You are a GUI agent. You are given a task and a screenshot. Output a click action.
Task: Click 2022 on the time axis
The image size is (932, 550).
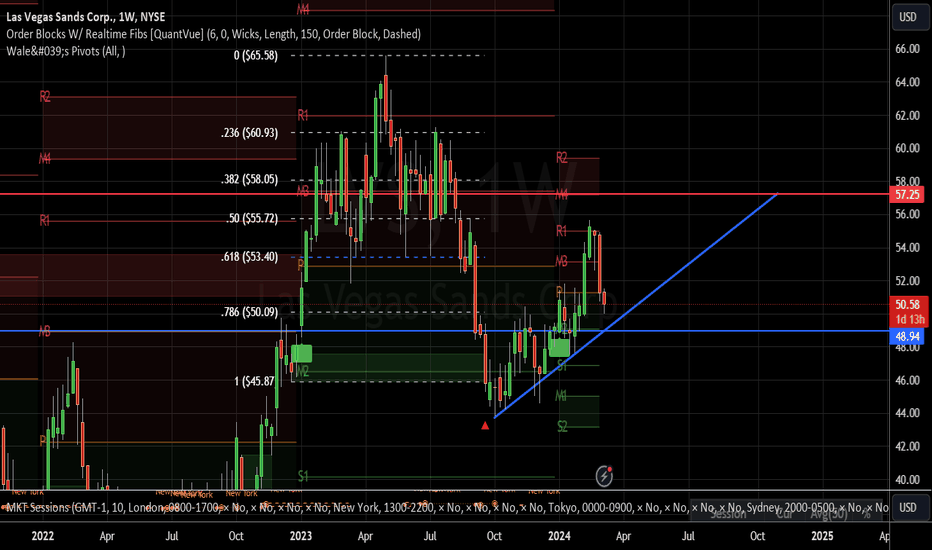point(43,536)
